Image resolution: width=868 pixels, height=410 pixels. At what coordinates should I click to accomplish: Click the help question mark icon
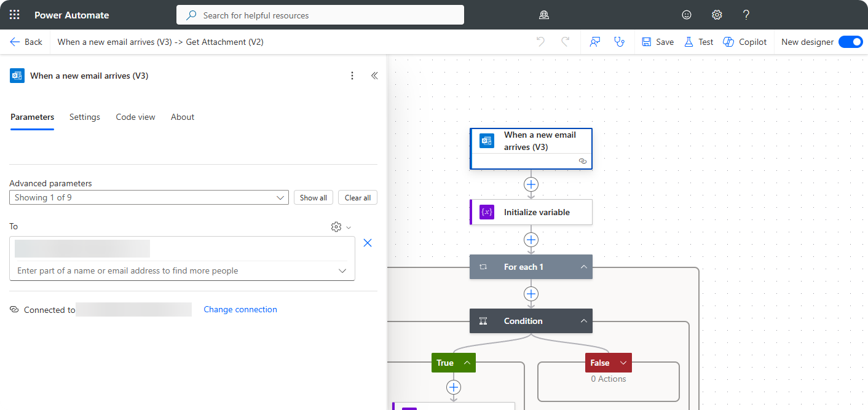coord(746,15)
